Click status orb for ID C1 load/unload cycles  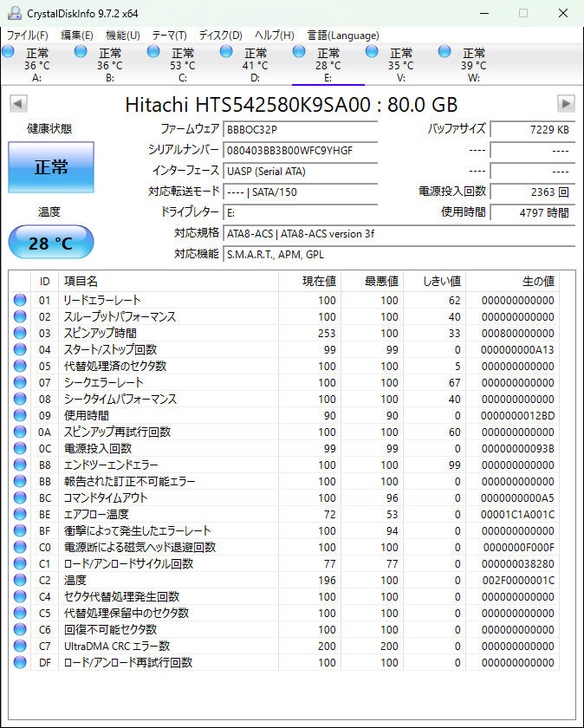(x=20, y=563)
